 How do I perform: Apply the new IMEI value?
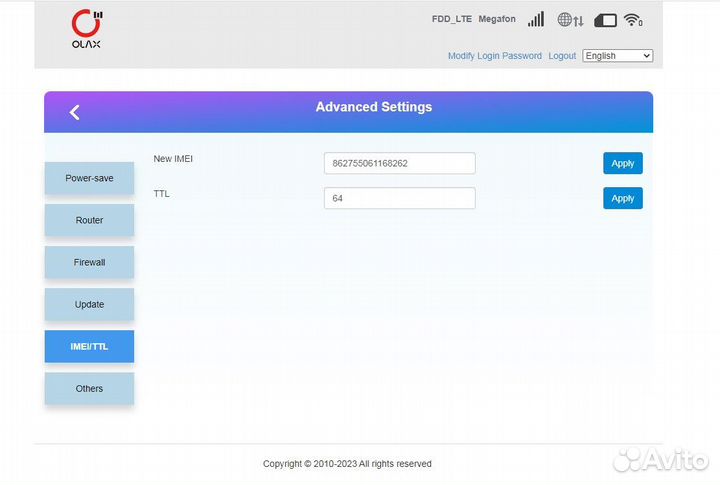[x=622, y=163]
